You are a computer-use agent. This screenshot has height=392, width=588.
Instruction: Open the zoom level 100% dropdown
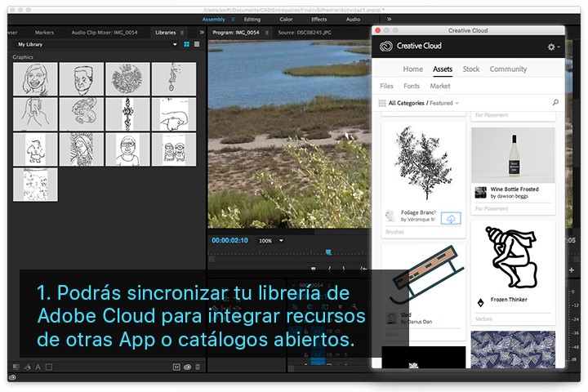click(x=281, y=240)
